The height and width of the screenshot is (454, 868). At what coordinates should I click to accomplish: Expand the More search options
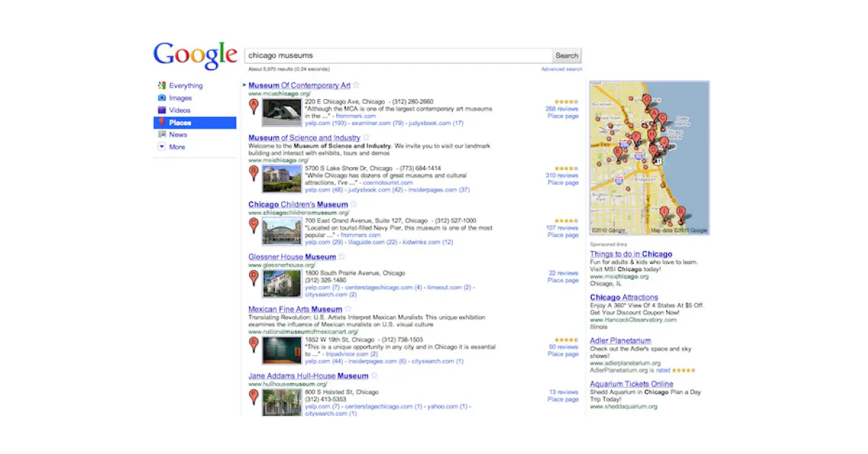176,147
